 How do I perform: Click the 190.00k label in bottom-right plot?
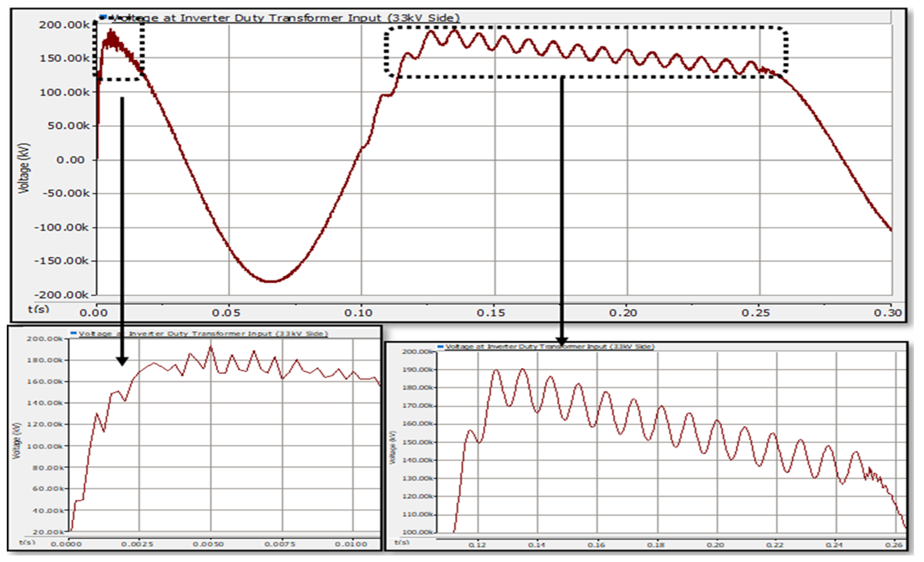click(x=417, y=370)
